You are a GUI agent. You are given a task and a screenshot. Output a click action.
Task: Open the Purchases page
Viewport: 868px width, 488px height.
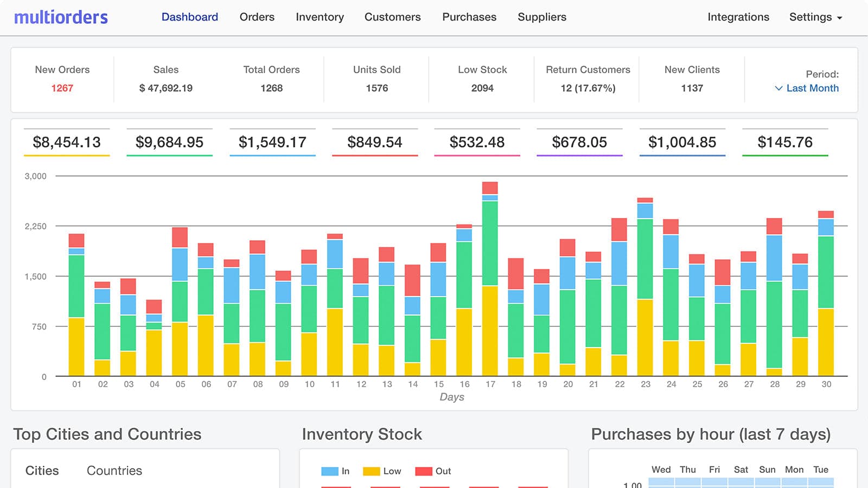[x=469, y=17]
